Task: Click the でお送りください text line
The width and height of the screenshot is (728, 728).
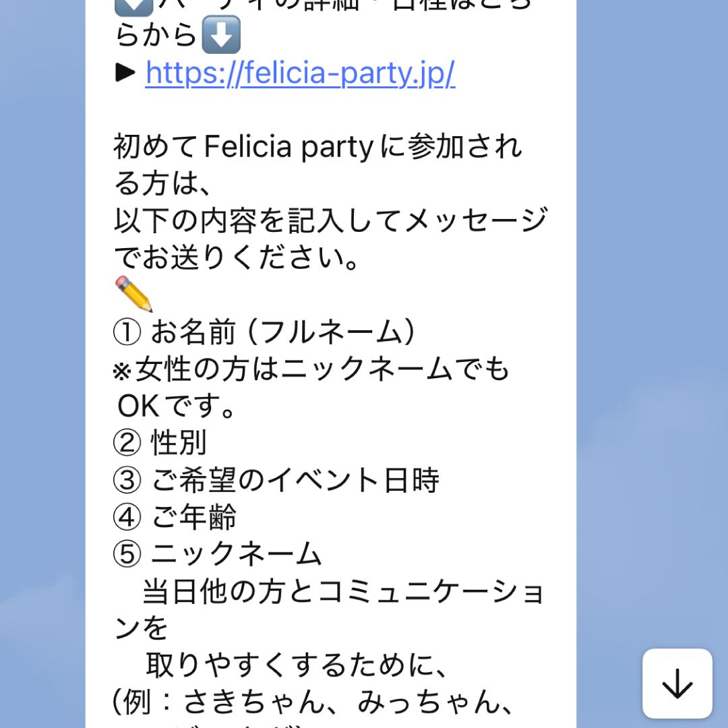Action: point(236,257)
